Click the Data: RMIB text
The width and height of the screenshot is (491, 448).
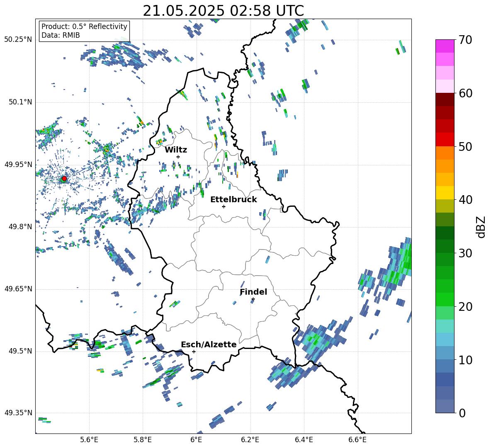tap(61, 35)
